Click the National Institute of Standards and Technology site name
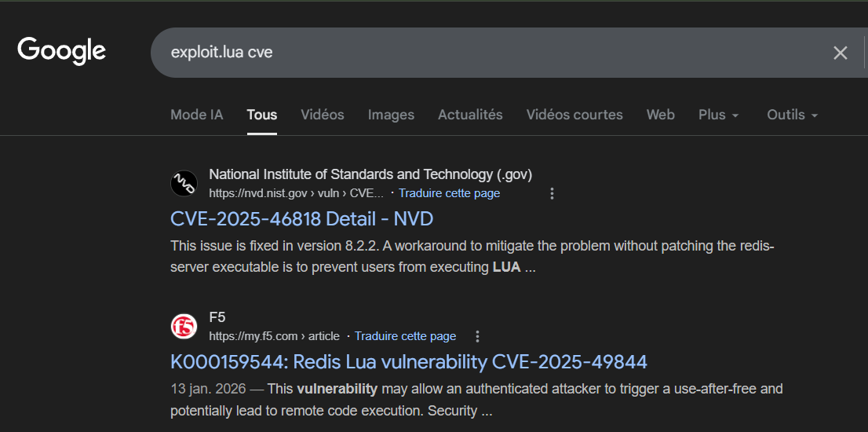 point(370,174)
